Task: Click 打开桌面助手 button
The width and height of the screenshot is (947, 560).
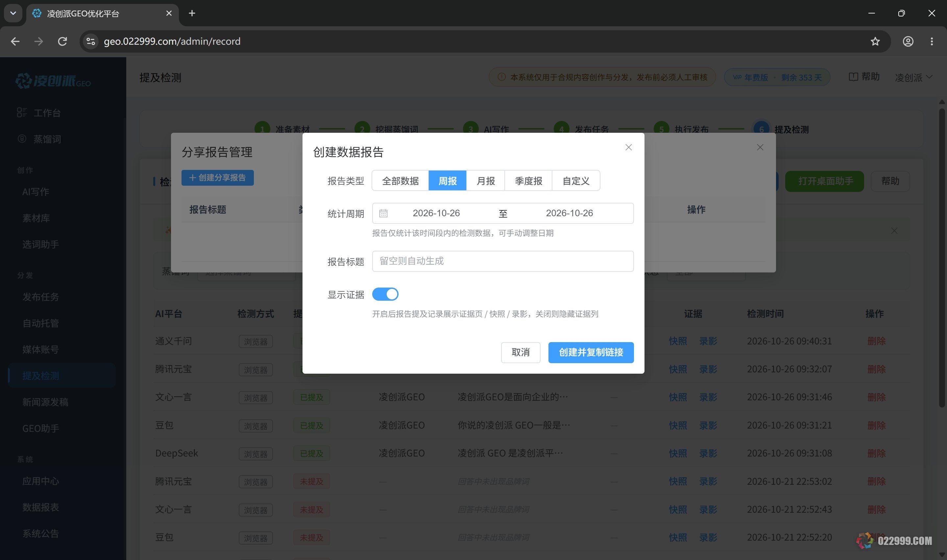Action: coord(825,181)
